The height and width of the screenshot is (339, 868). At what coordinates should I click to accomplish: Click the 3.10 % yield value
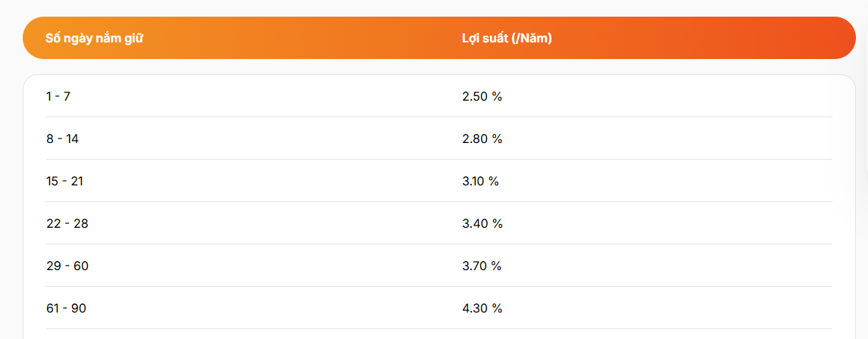[x=480, y=181]
